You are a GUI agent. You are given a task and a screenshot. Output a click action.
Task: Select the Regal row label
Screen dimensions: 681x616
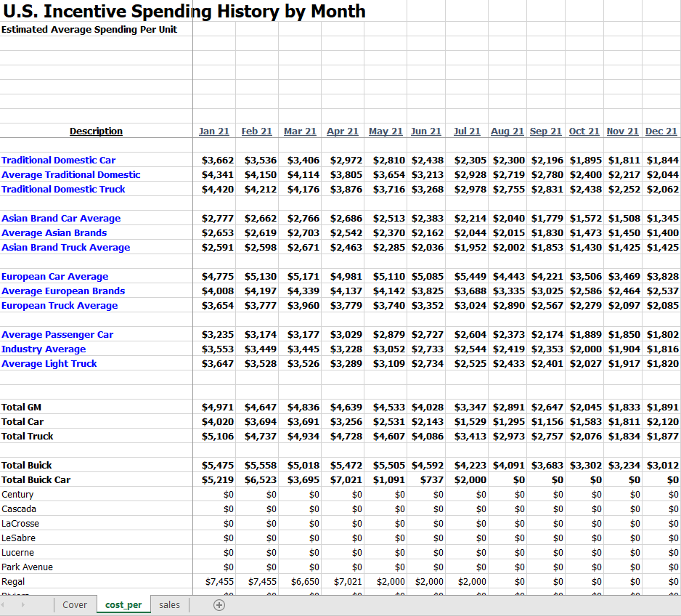[x=13, y=581]
